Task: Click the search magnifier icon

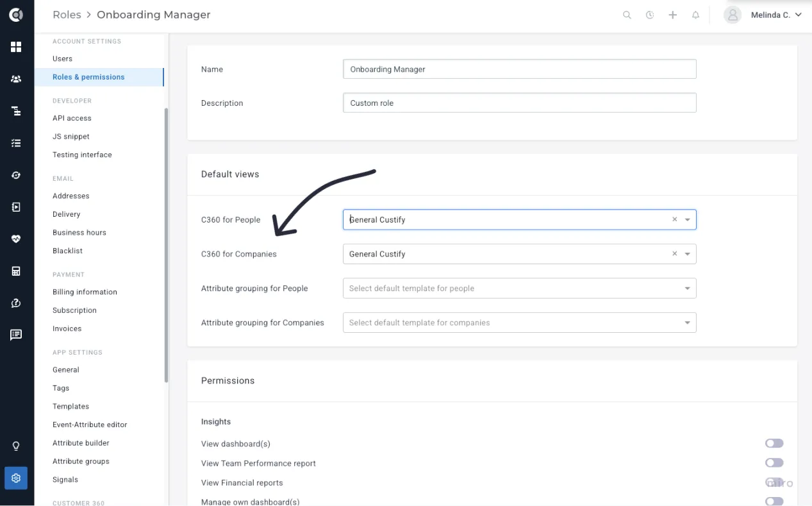Action: [x=627, y=15]
